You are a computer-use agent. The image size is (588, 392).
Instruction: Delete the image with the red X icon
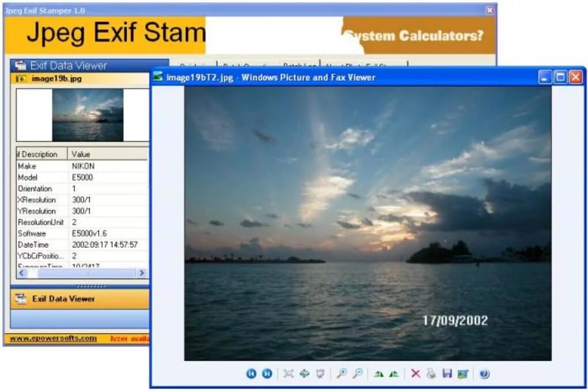coord(416,374)
